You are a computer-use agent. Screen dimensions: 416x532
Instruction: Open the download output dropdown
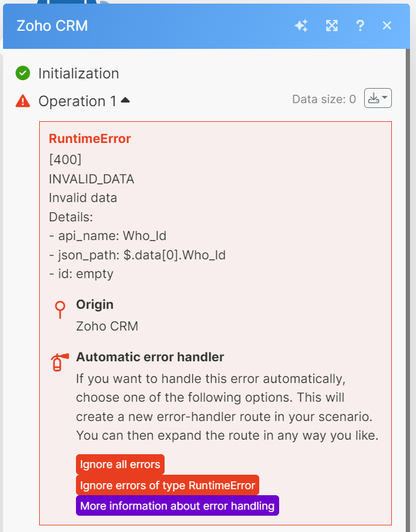tap(378, 98)
